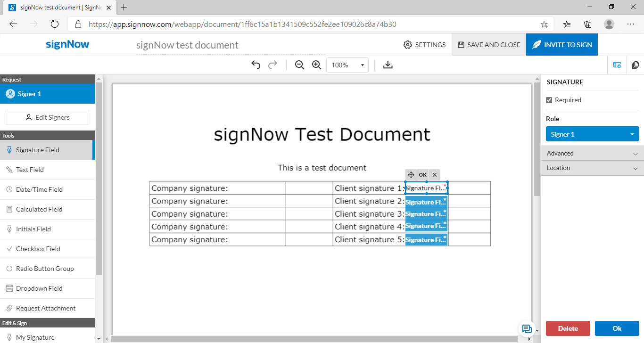Select signature field for Client signature 5

(426, 239)
